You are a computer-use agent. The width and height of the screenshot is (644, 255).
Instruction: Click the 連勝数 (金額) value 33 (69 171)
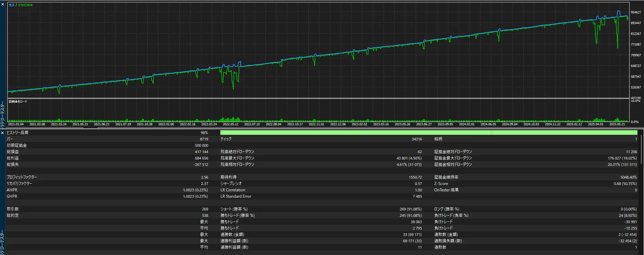tap(412, 235)
